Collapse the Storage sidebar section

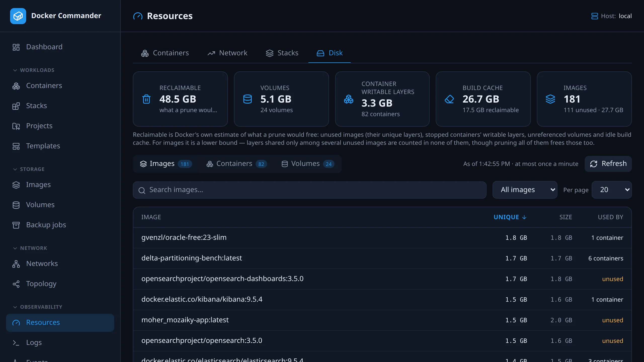point(29,169)
